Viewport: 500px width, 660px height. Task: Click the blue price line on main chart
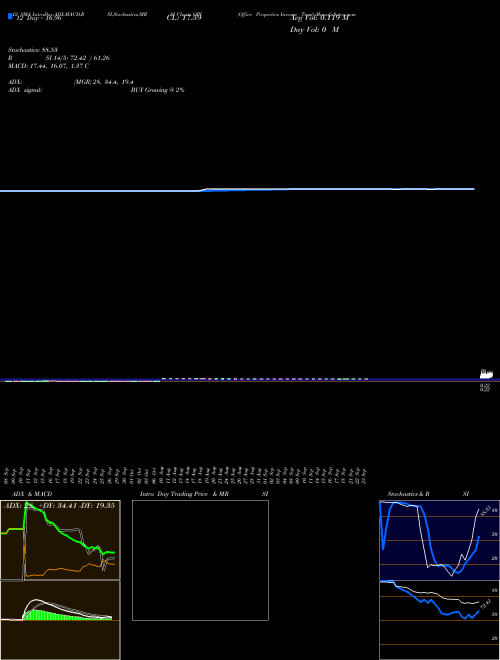(237, 190)
